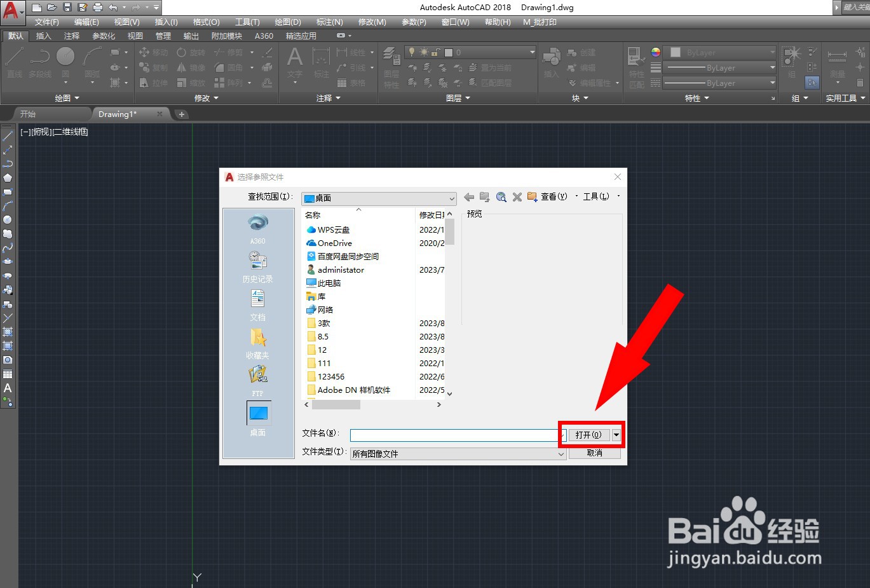Image resolution: width=870 pixels, height=588 pixels.
Task: Toggle layer 0 on/off lightbulb icon
Action: [x=412, y=52]
